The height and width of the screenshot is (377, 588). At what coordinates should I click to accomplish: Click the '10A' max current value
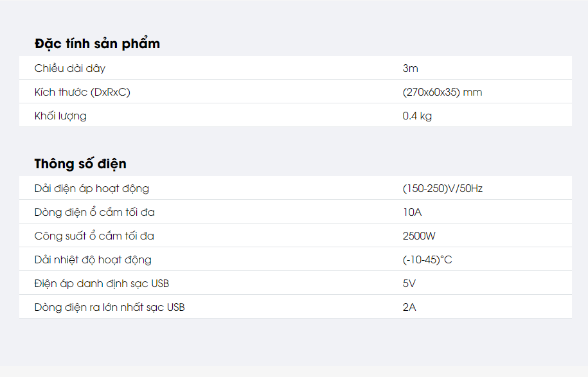point(412,212)
